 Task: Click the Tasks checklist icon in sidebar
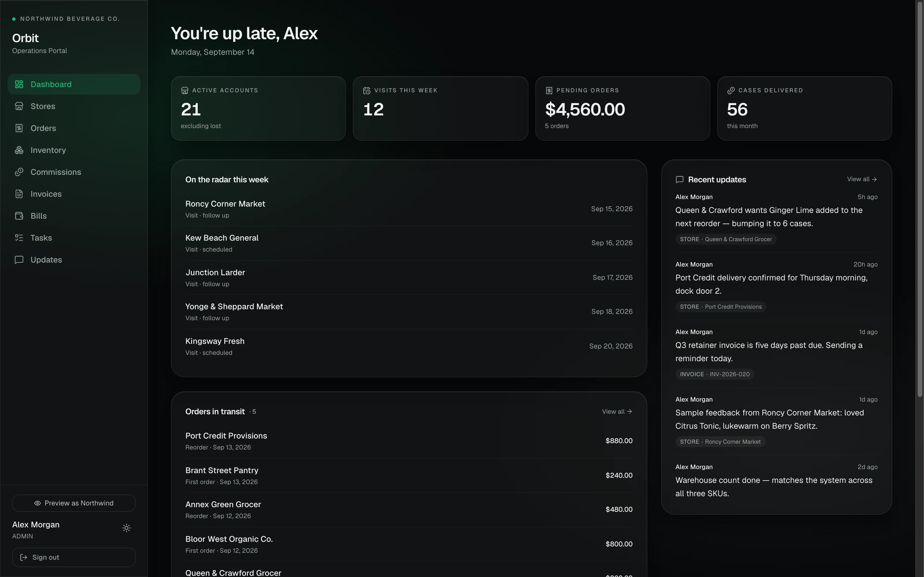click(19, 238)
